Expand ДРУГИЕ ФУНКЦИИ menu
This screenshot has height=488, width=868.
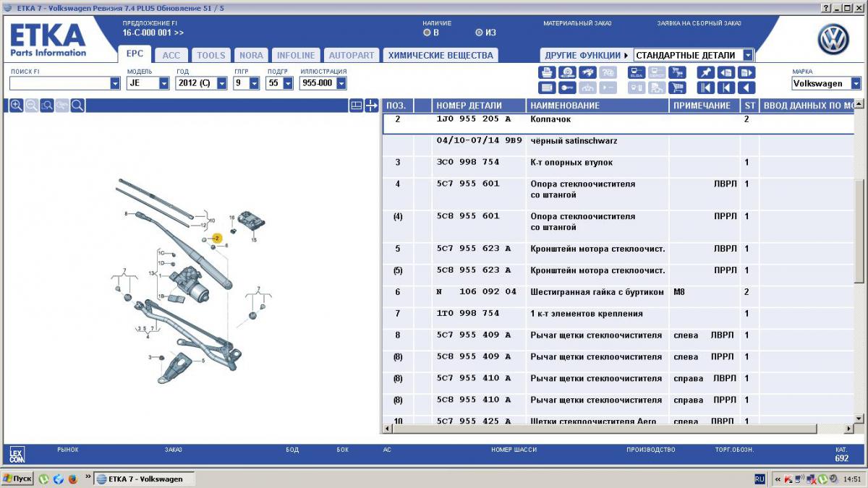click(x=586, y=55)
